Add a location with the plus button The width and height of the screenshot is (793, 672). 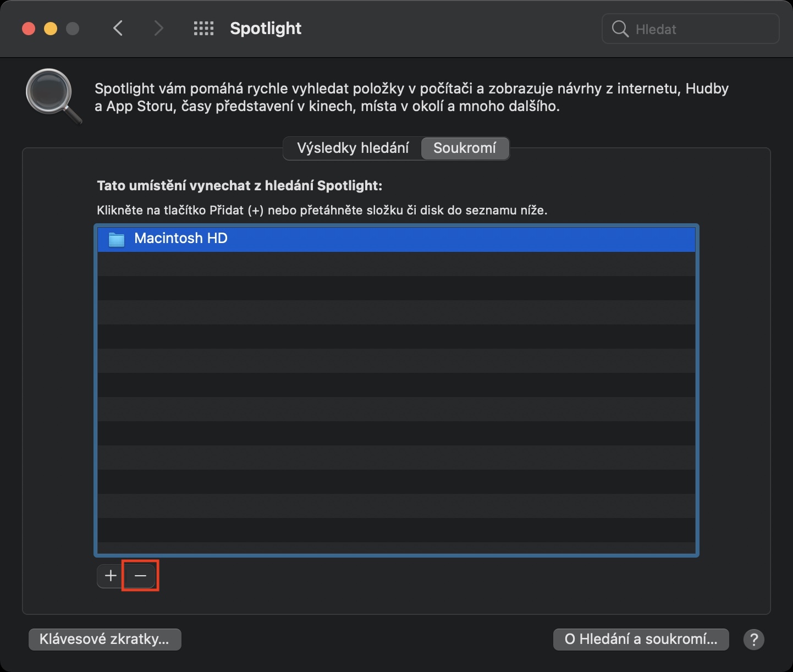tap(111, 576)
